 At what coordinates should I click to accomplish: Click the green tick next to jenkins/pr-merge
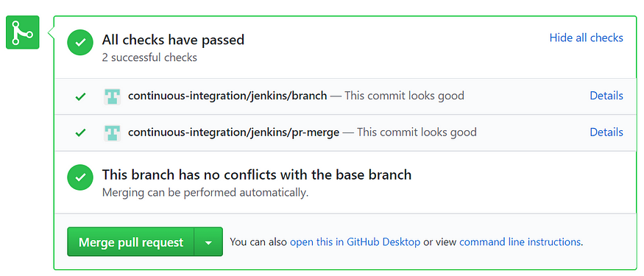coord(80,133)
